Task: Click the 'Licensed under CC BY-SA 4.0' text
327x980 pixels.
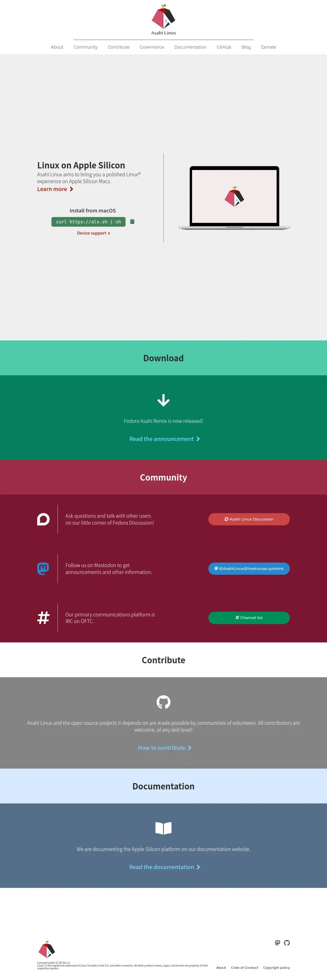Action: click(53, 962)
